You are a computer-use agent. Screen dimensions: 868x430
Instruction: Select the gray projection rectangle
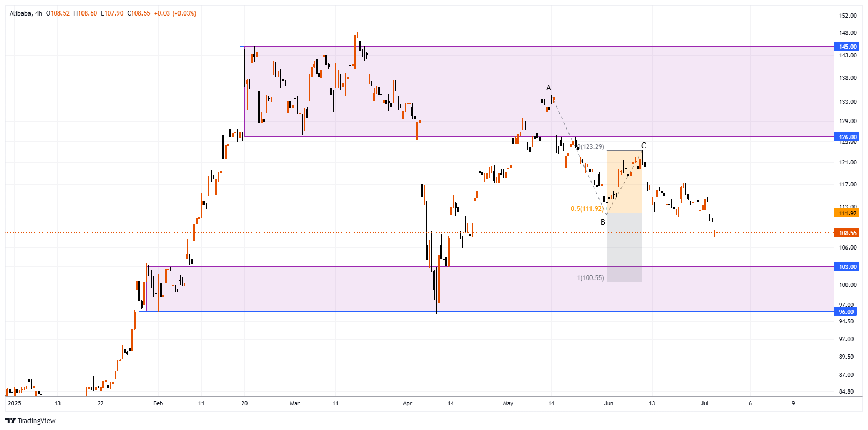(x=624, y=247)
